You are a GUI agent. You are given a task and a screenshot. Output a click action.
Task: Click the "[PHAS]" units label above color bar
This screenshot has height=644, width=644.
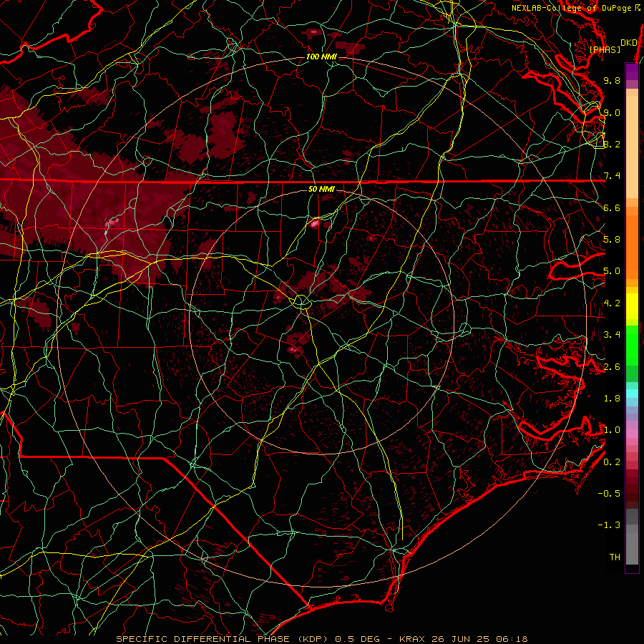tap(605, 50)
